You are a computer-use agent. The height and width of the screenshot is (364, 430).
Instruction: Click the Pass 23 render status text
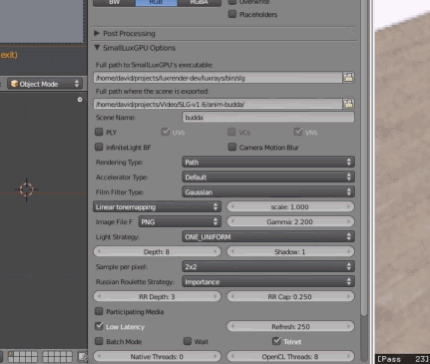pyautogui.click(x=402, y=359)
